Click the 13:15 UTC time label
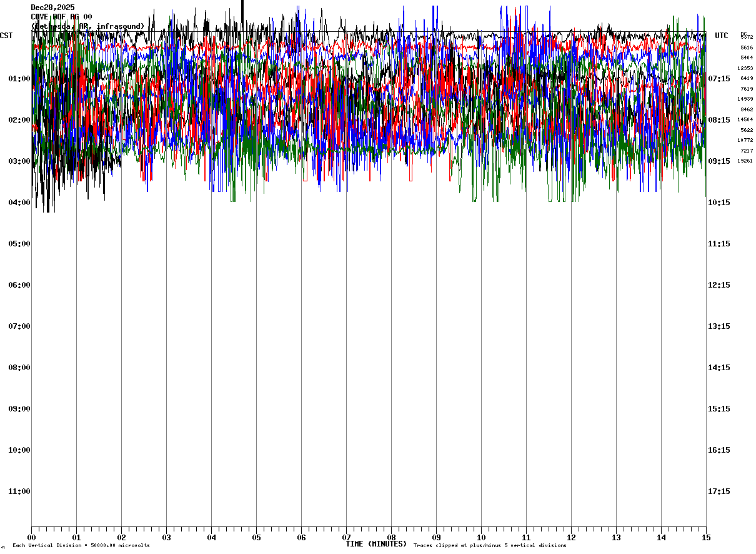The image size is (756, 554). [719, 326]
